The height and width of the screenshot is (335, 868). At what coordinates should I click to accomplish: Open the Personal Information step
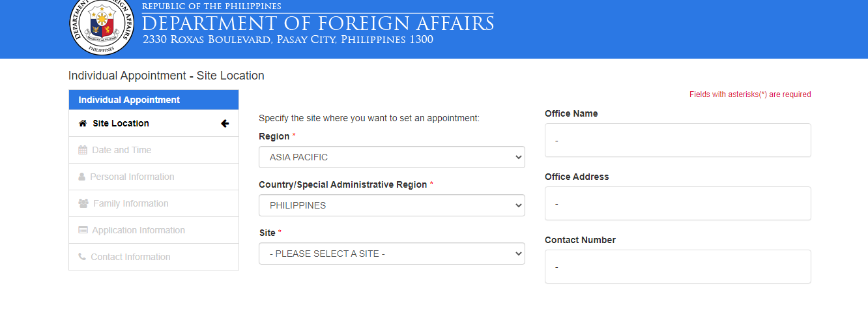click(154, 177)
